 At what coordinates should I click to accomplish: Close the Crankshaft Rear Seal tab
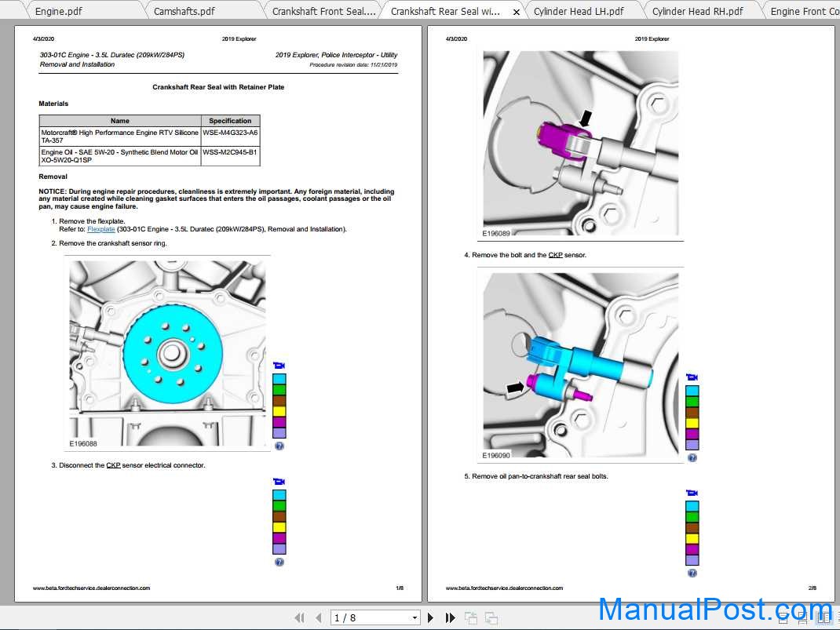516,12
